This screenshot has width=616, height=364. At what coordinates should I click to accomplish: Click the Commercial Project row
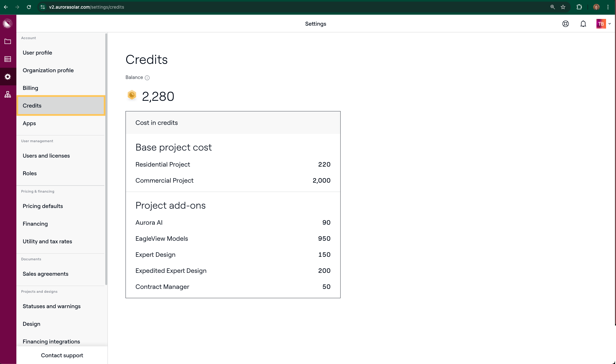pos(233,180)
